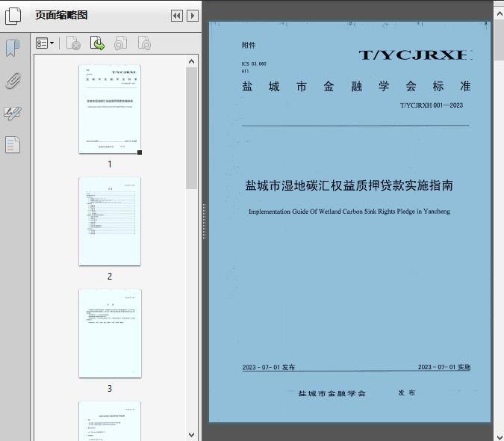504x441 pixels.
Task: Click the 页面缩略图 panel title
Action: point(61,15)
